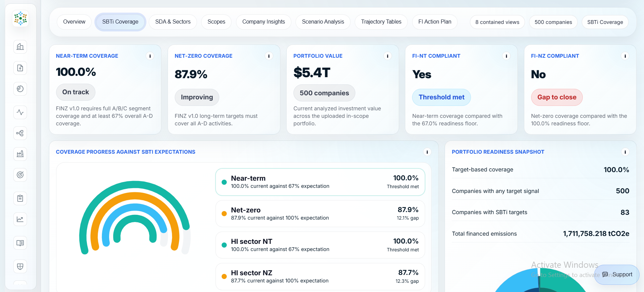Image resolution: width=644 pixels, height=292 pixels.
Task: Switch to the Overview tab
Action: pyautogui.click(x=74, y=22)
